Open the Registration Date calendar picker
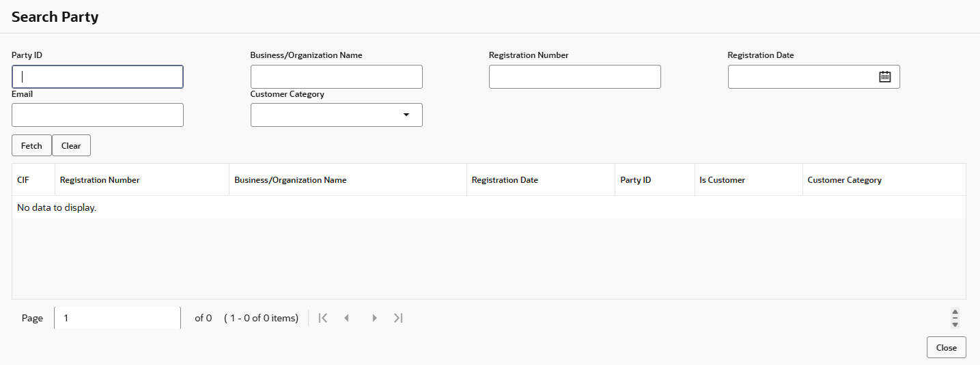980x365 pixels. pos(884,77)
